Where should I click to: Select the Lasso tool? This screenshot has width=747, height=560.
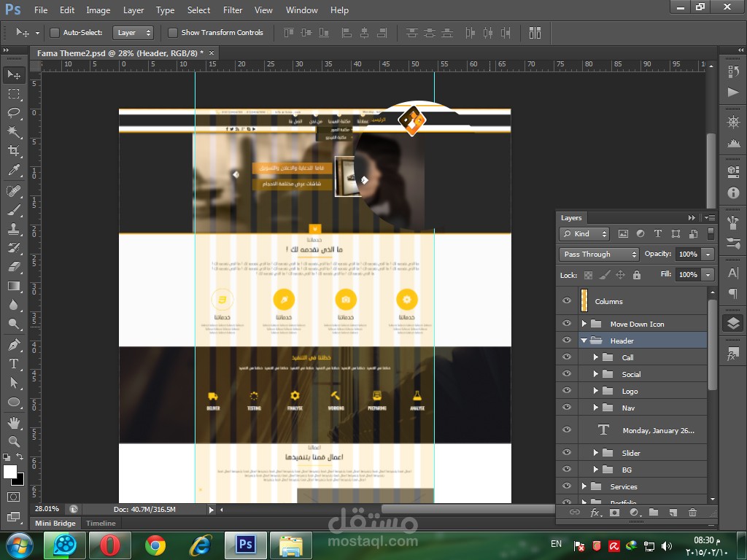(x=14, y=113)
